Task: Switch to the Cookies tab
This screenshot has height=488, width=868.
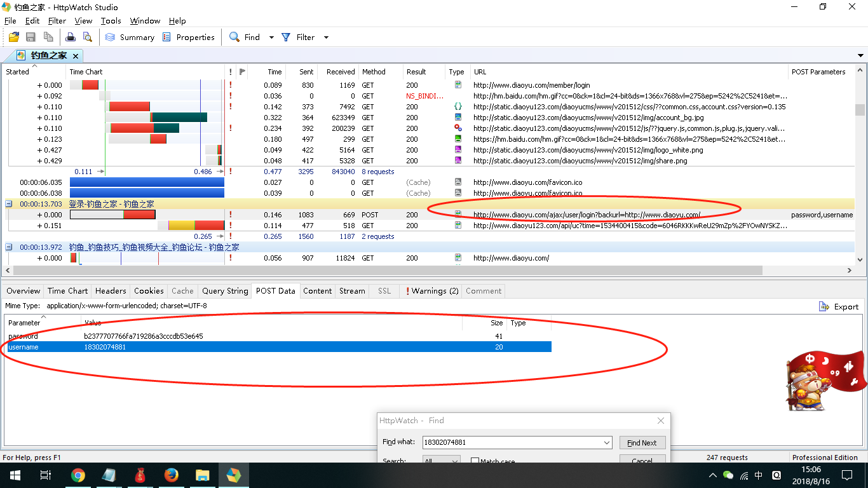Action: point(149,291)
